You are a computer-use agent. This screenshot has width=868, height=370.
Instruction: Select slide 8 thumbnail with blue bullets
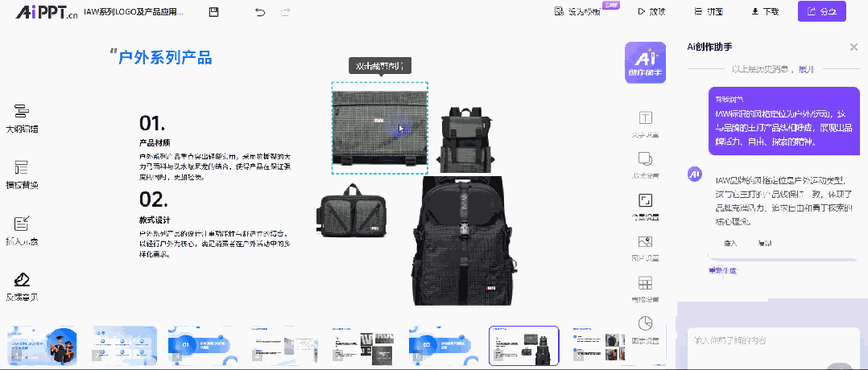[599, 345]
